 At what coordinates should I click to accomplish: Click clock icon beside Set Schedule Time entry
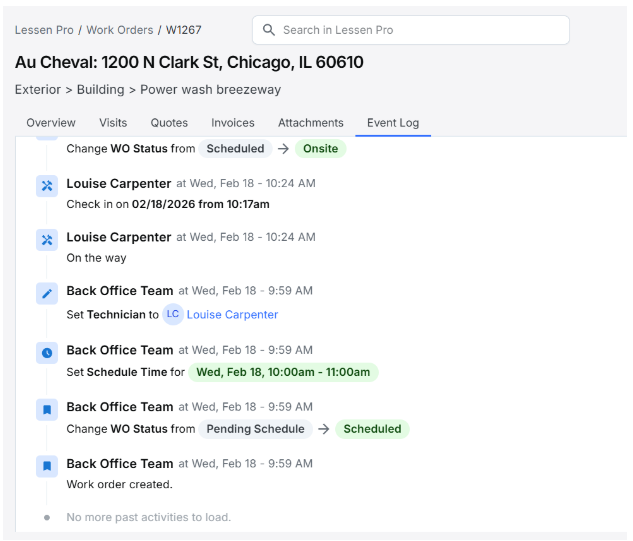click(x=47, y=353)
